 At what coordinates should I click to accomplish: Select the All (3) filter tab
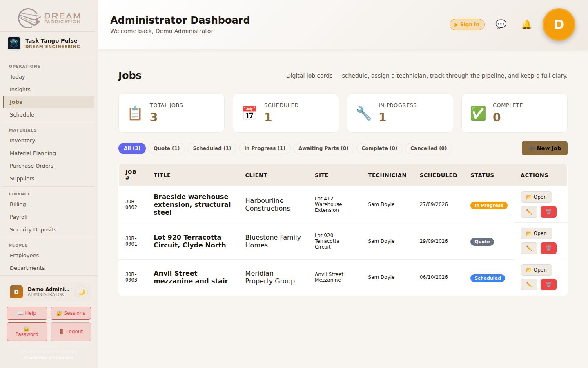[132, 148]
